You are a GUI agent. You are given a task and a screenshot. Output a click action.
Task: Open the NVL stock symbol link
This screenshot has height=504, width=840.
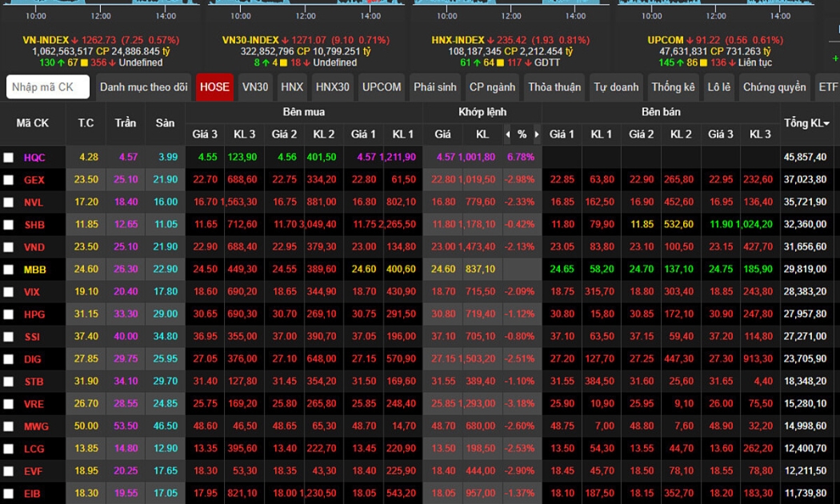point(34,202)
